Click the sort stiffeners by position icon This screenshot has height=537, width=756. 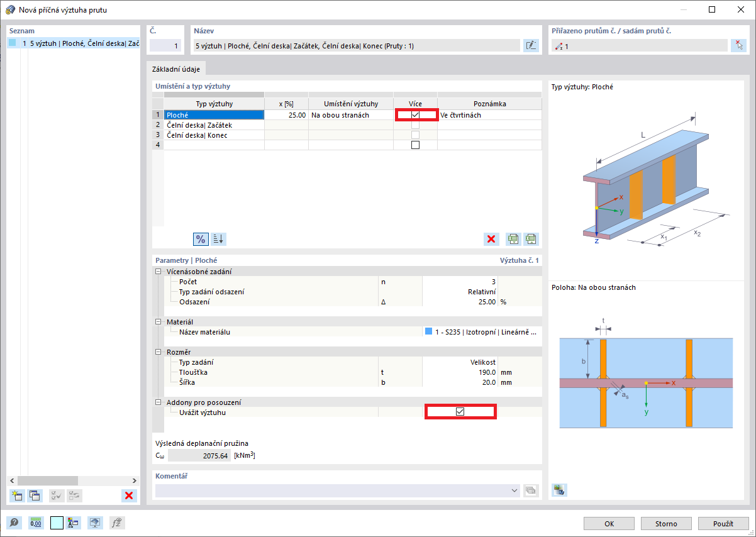[218, 239]
